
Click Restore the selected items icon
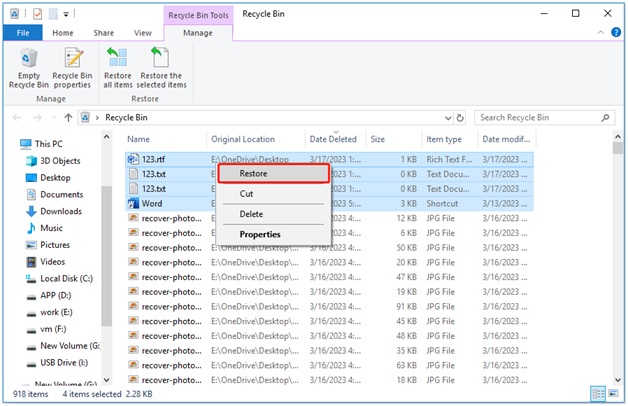[161, 66]
